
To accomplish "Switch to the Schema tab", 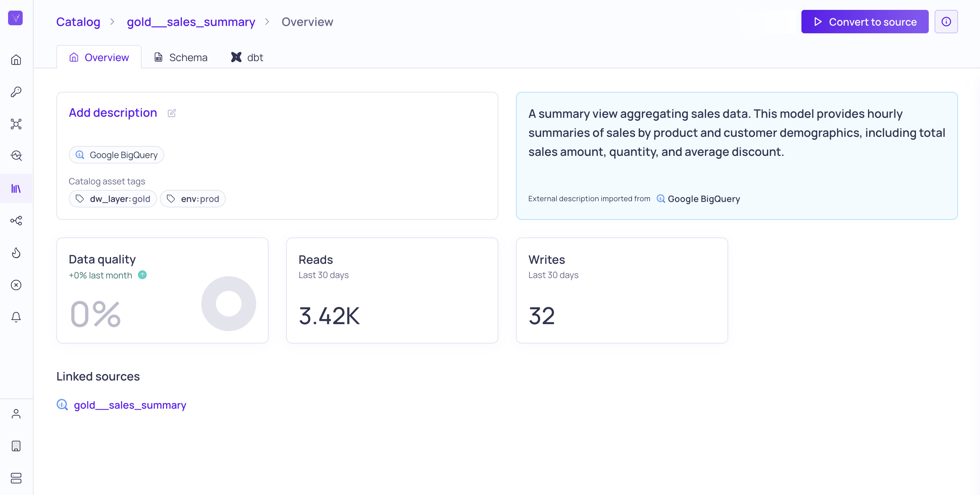I will [x=181, y=57].
